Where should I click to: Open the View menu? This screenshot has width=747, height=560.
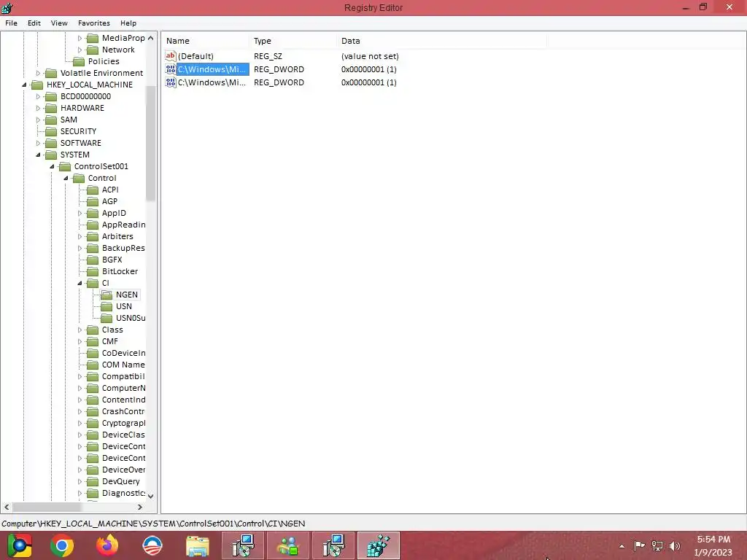tap(59, 23)
